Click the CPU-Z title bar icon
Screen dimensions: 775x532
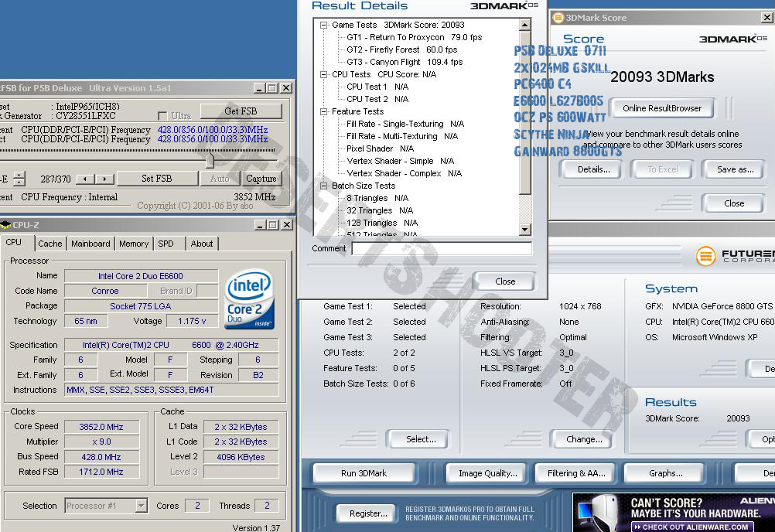tap(5, 225)
